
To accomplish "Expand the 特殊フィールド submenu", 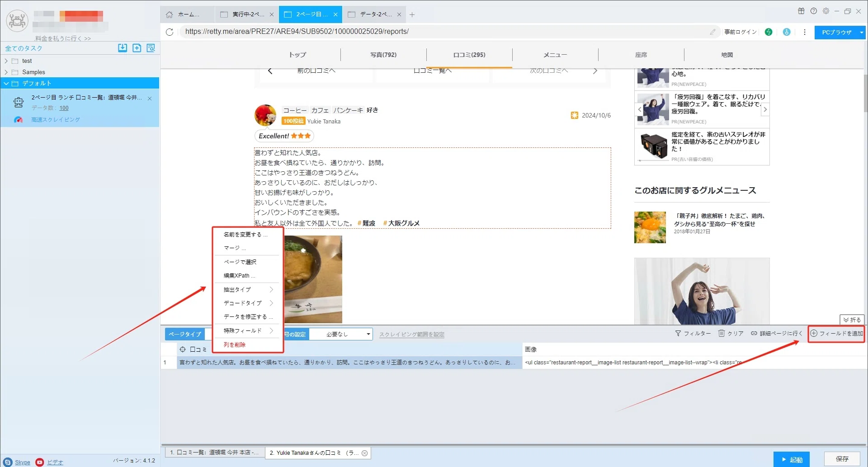I will (248, 331).
